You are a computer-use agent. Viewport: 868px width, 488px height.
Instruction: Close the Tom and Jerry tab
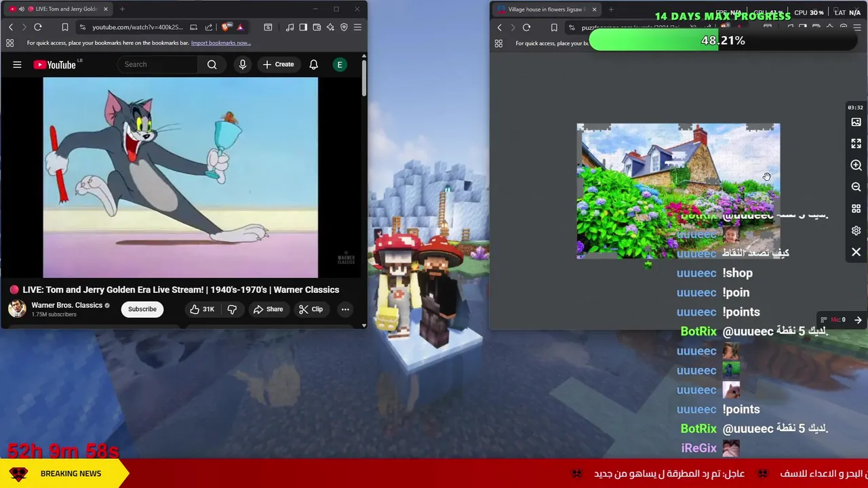(106, 9)
